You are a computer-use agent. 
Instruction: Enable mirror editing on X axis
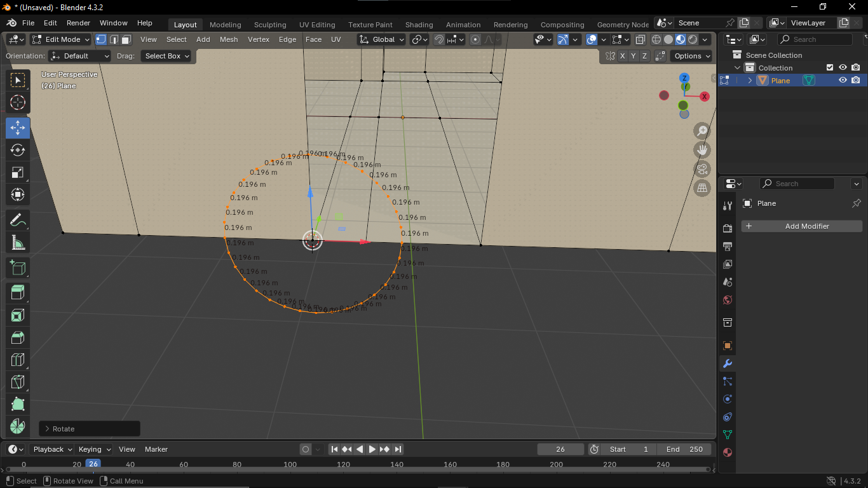[x=622, y=56]
